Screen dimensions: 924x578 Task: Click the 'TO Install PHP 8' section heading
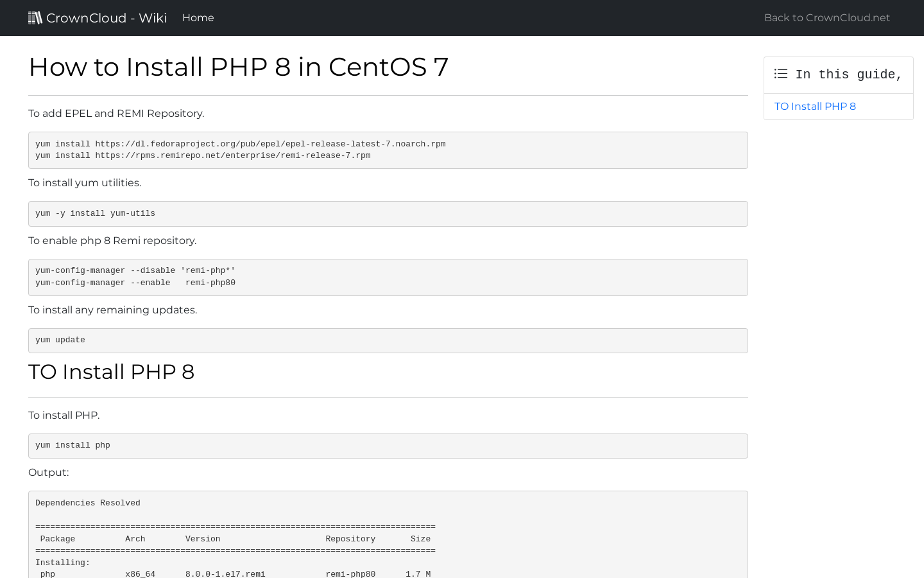[112, 371]
